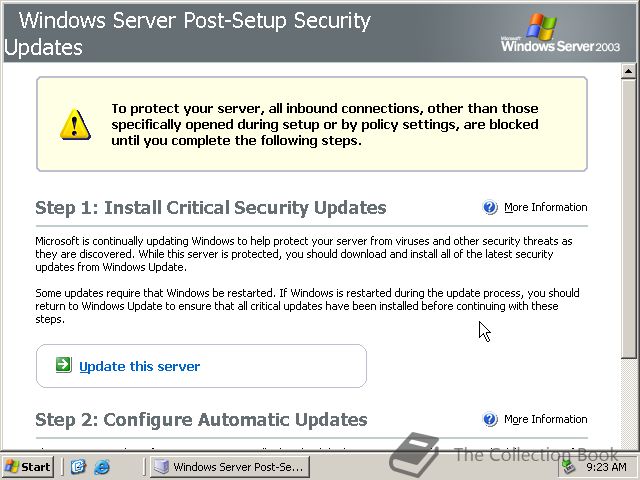Click the first quick launch icon beside Start
The image size is (640, 480).
point(78,467)
